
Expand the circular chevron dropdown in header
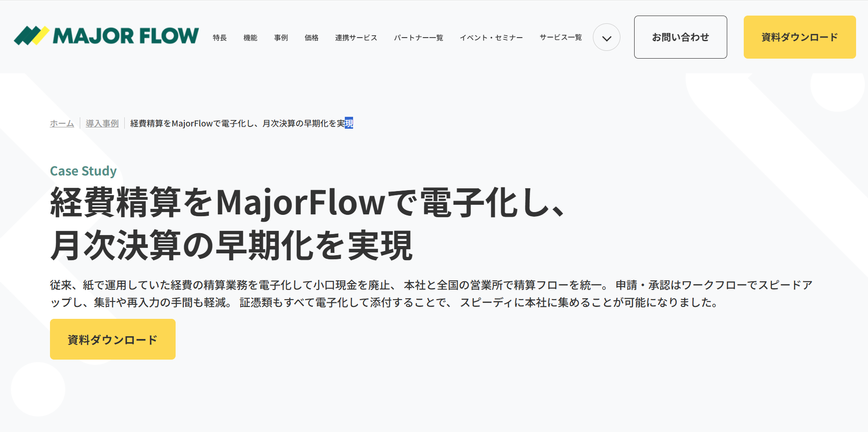(x=606, y=38)
